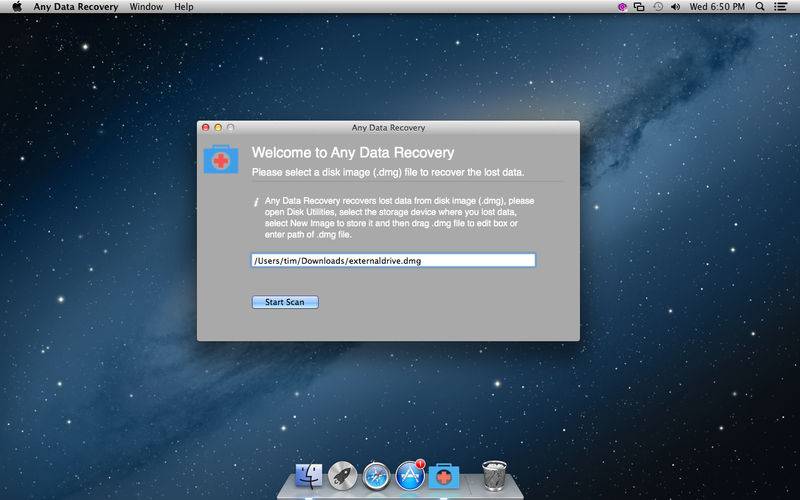
Task: Open Safari compass icon in Dock
Action: [x=377, y=477]
